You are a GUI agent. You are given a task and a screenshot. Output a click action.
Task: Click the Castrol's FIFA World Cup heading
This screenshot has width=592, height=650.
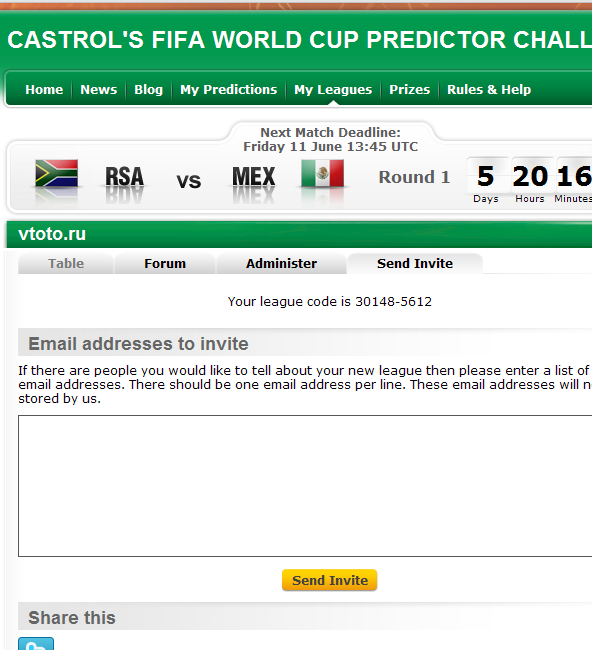299,40
